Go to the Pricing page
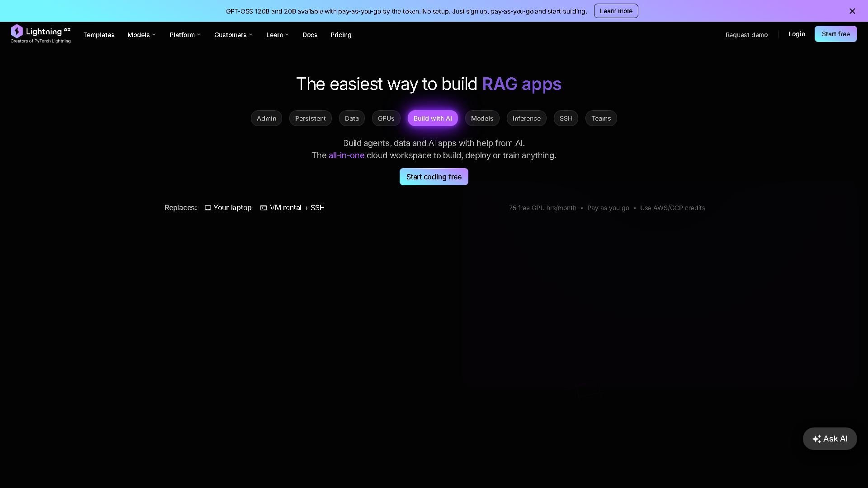868x488 pixels. click(341, 35)
